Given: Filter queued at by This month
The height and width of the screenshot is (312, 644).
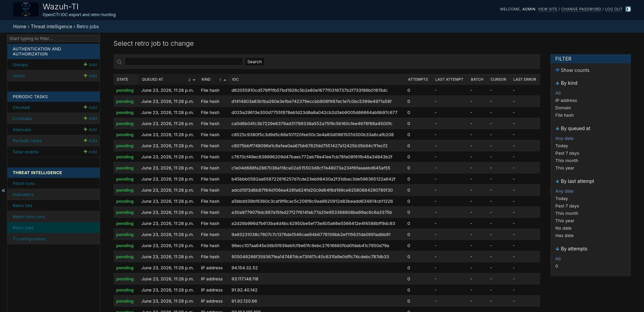Looking at the screenshot, I should pos(567,161).
